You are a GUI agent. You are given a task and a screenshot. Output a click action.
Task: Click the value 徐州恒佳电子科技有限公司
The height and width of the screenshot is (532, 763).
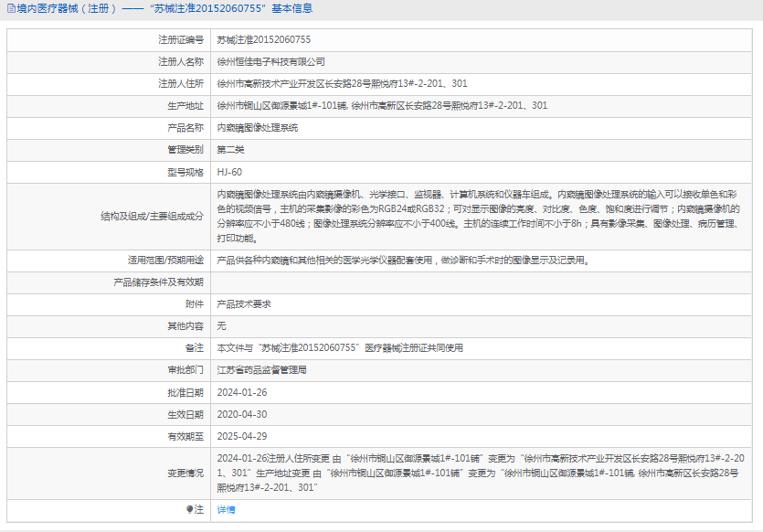pyautogui.click(x=271, y=62)
